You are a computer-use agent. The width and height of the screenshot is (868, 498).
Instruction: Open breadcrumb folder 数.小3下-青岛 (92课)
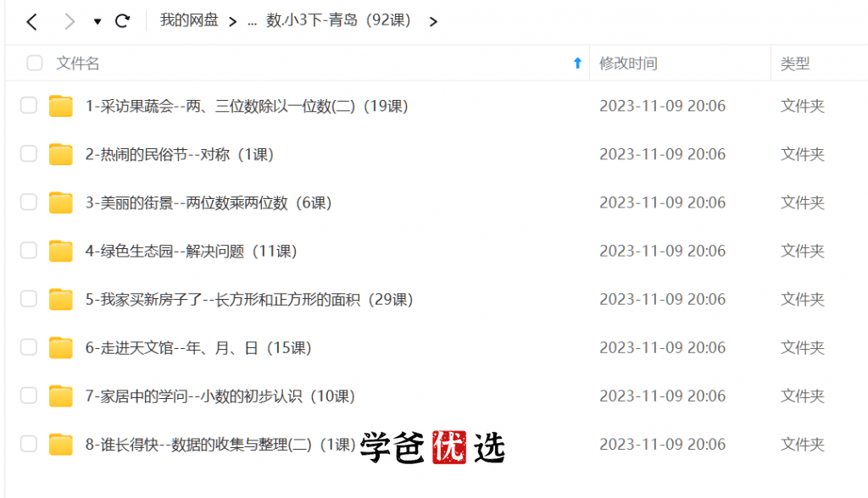(338, 20)
